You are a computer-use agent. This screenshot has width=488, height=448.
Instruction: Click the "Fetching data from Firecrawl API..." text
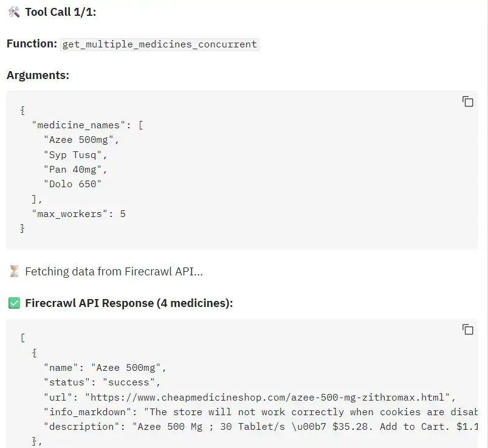click(114, 271)
